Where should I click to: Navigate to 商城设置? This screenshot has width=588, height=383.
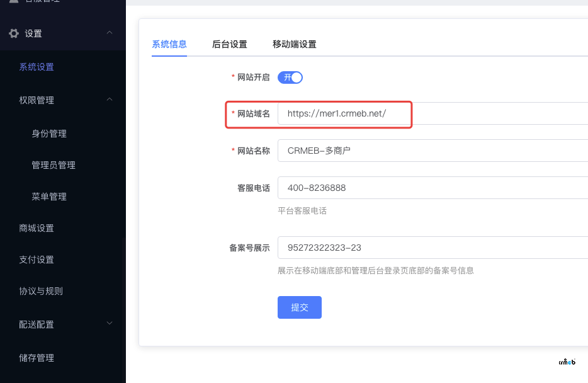pyautogui.click(x=37, y=228)
